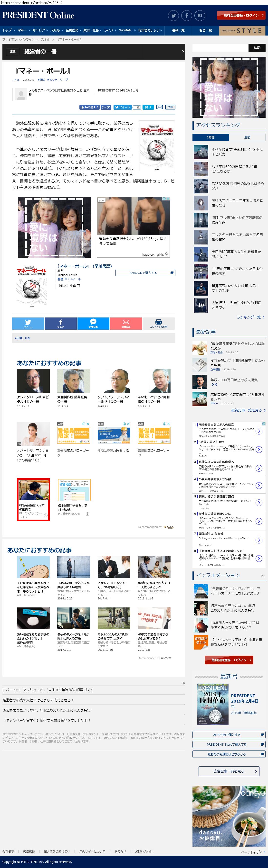Viewport: 268px width, 868px height.
Task: Click the arrow icon for 移住先は人気の和歌山県へ ad
Action: point(259,468)
